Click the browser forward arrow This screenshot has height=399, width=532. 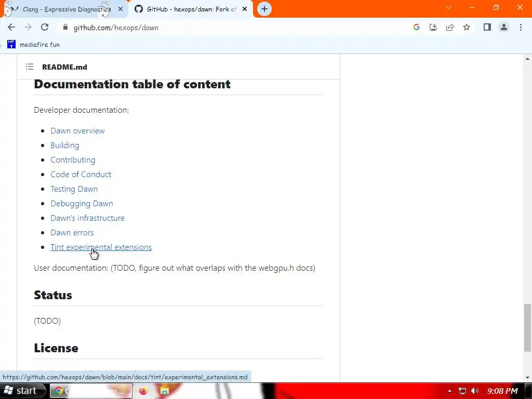(x=28, y=28)
